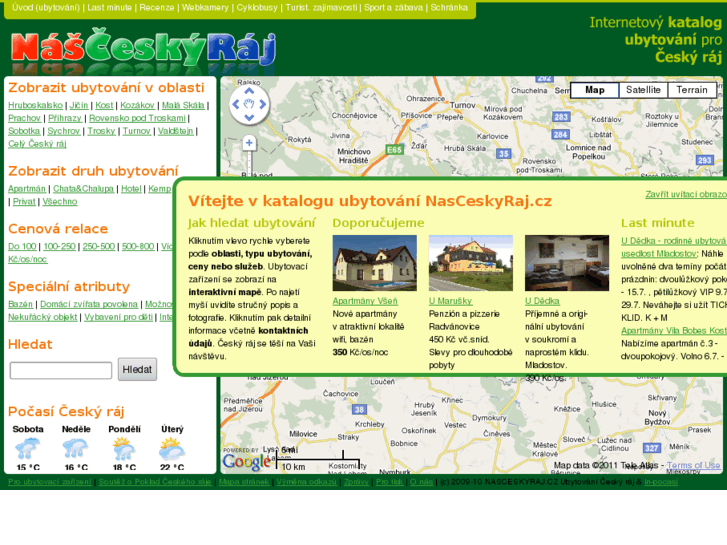
Task: Open Apartmány Všeň thumbnail photo
Action: pos(375,263)
